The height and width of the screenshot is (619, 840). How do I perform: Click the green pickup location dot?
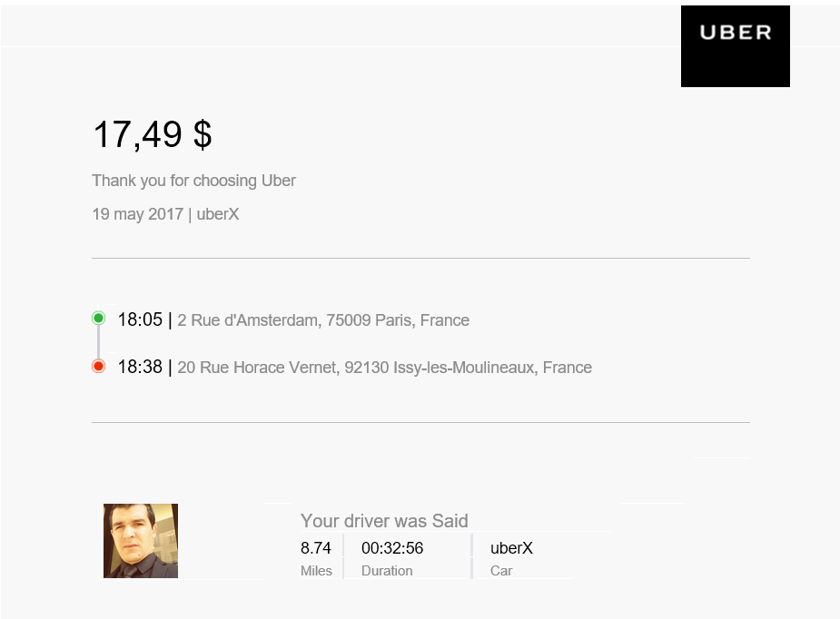[x=99, y=318]
